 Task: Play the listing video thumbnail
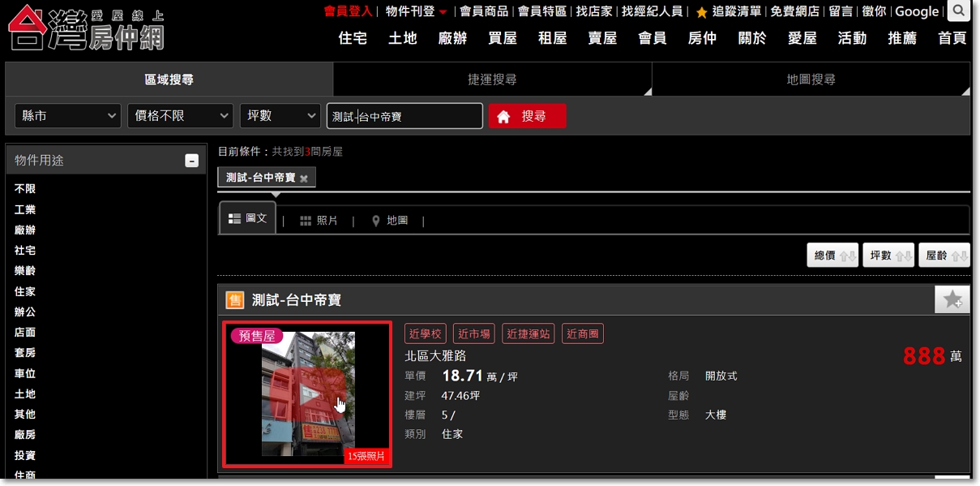pos(307,394)
